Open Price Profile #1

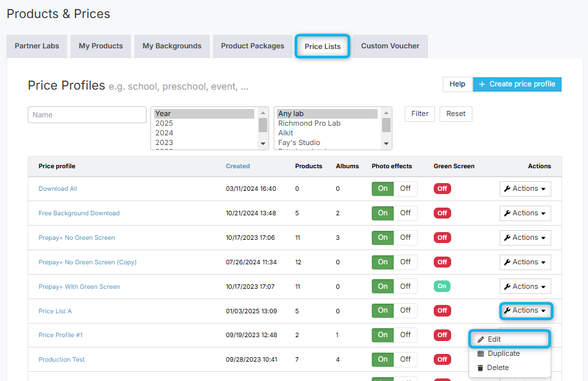[61, 335]
